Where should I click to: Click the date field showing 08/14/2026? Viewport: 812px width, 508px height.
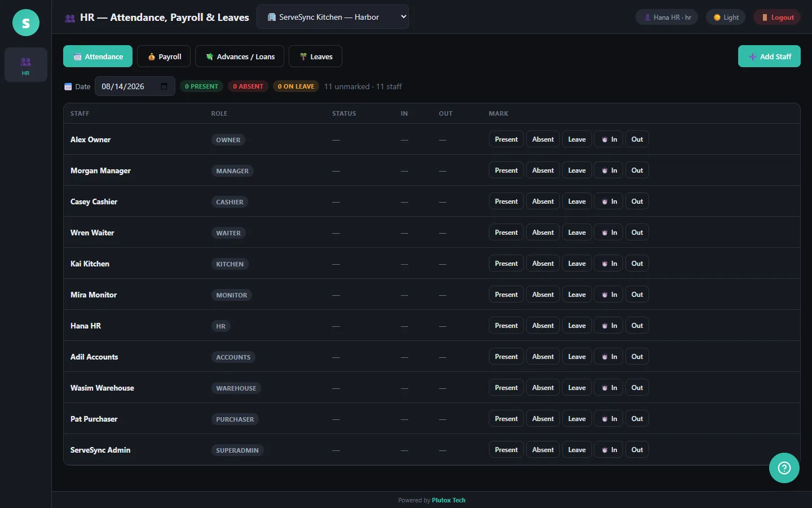135,86
